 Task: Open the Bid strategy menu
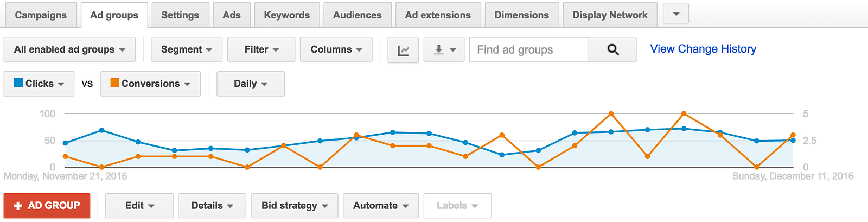[x=294, y=206]
